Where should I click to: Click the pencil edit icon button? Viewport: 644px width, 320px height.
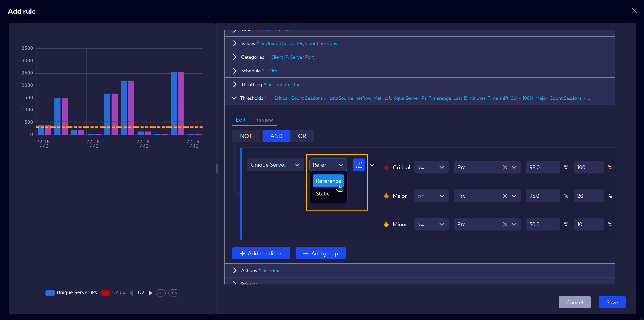(x=359, y=165)
